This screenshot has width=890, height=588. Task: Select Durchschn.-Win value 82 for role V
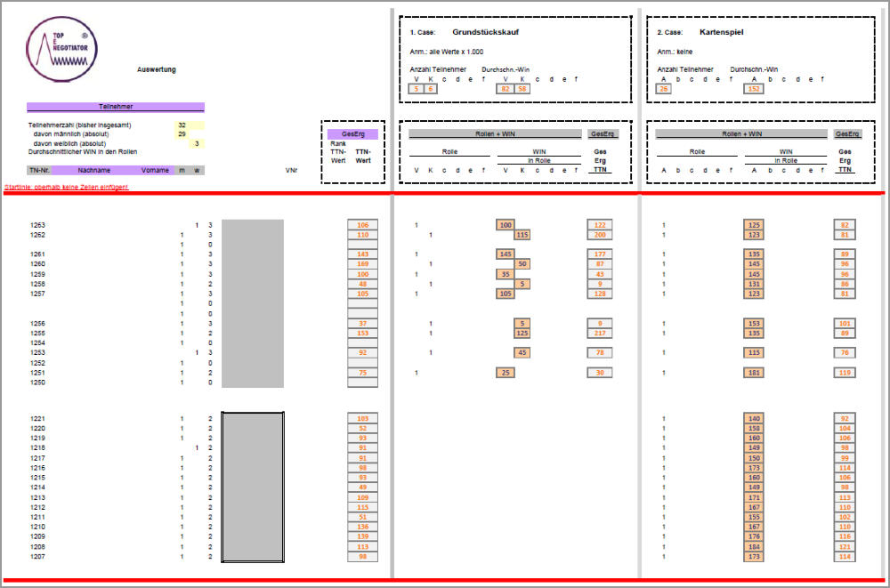coord(506,89)
